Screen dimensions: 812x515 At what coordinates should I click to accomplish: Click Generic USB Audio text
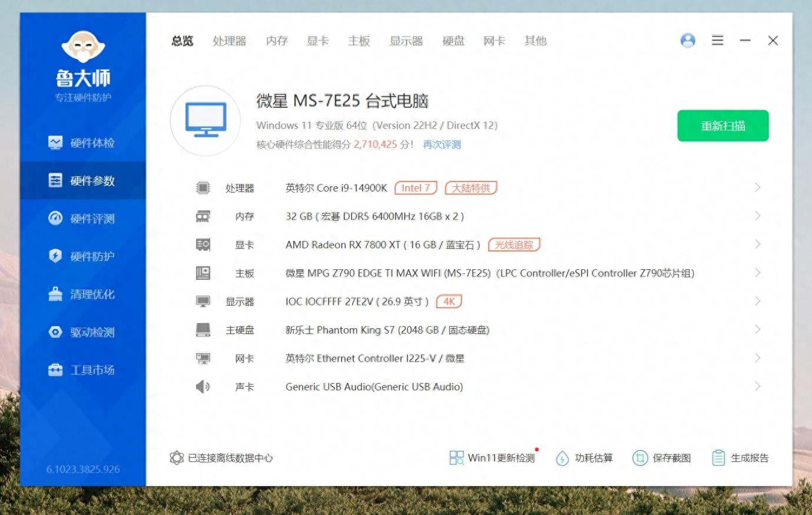tap(374, 387)
